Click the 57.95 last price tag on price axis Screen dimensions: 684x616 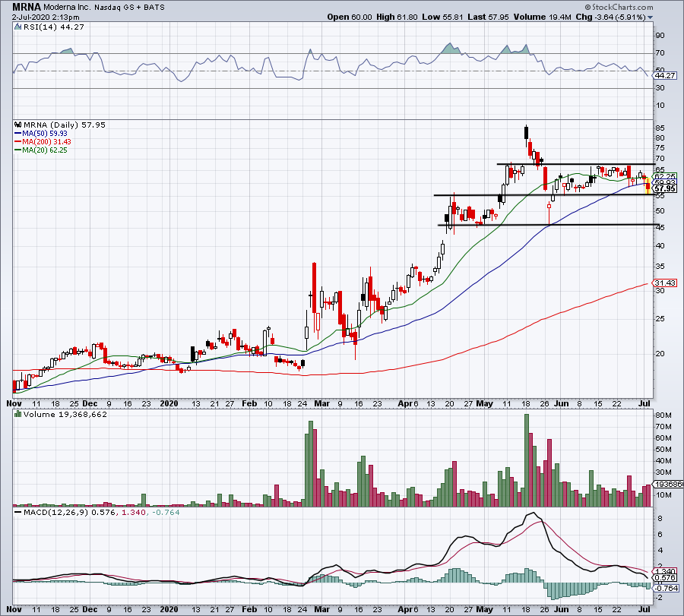point(665,189)
